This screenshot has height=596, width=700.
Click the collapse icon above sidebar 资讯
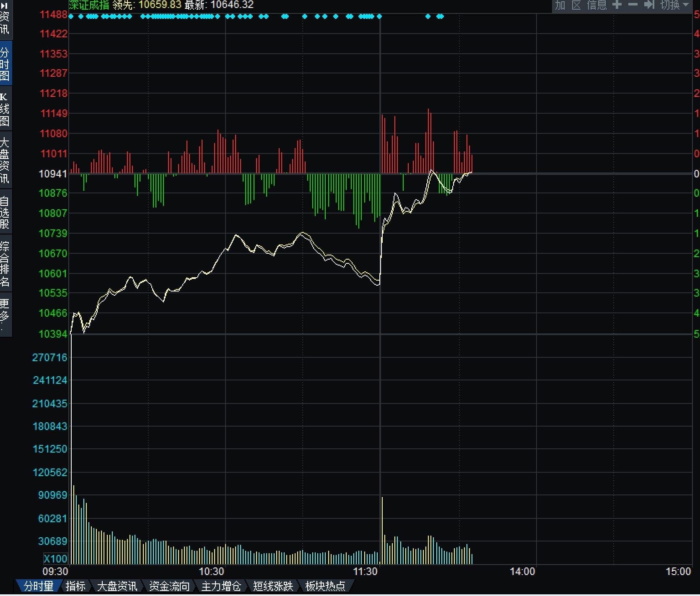[x=4, y=5]
